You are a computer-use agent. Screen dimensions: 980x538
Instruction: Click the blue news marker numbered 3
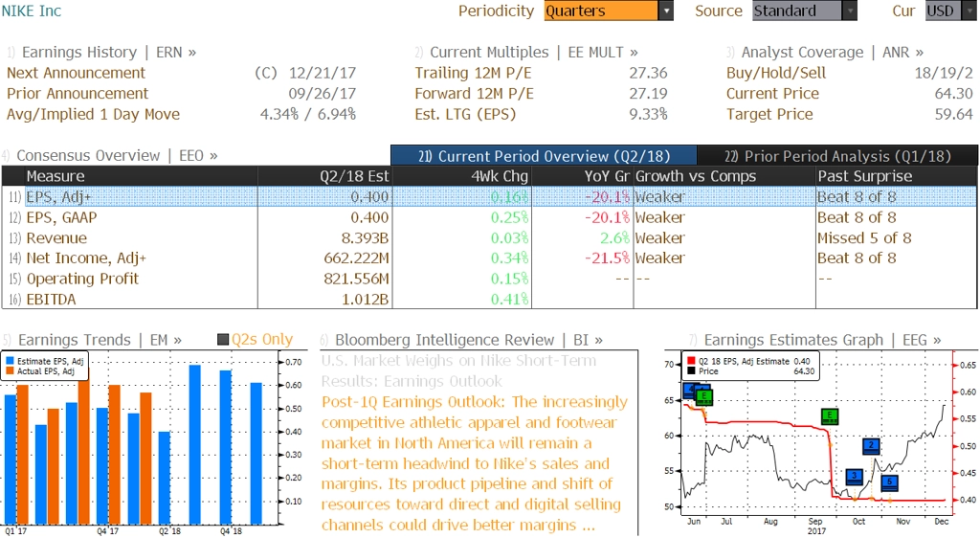click(x=854, y=477)
